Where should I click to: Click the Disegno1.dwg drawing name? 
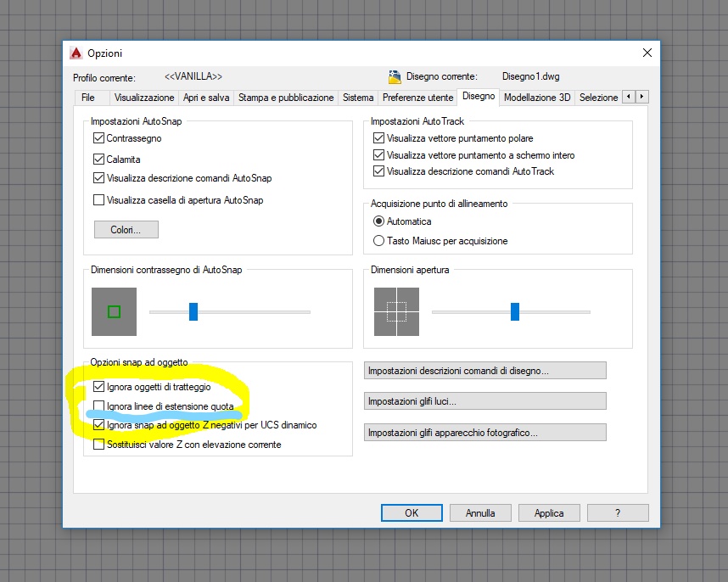(530, 76)
